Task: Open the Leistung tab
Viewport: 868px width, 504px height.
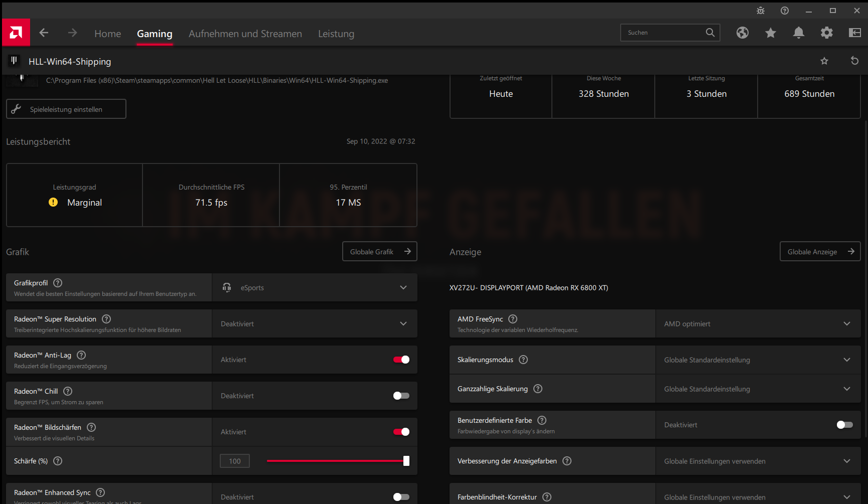Action: pyautogui.click(x=336, y=34)
